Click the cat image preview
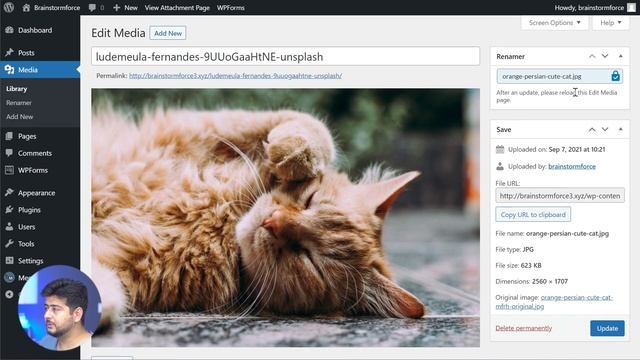Viewport: 640px width, 360px height. pos(285,218)
